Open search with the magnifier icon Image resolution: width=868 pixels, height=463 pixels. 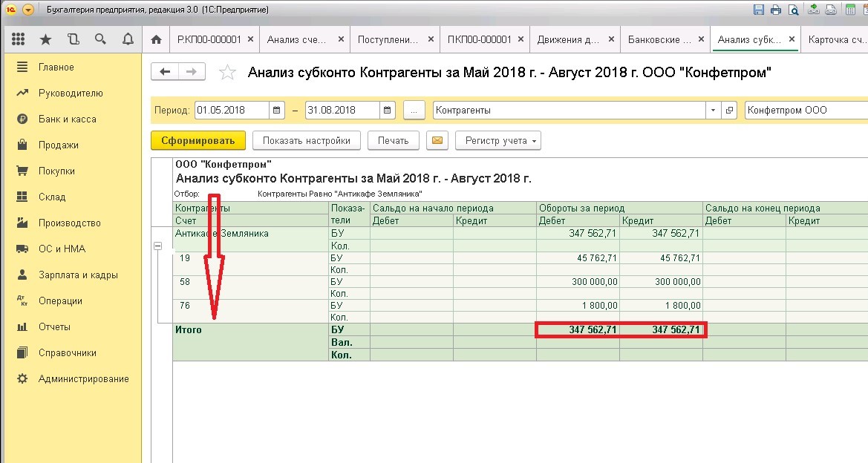coord(99,38)
